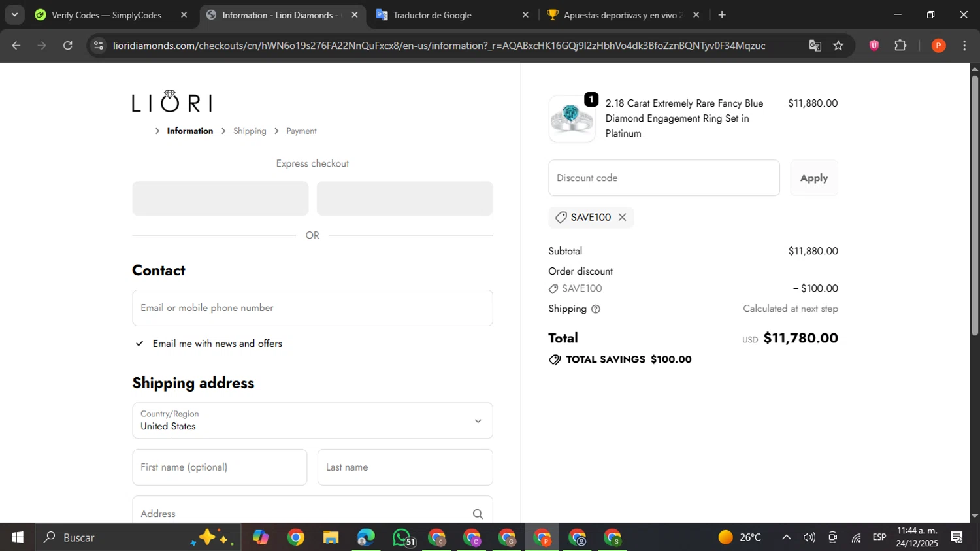Close the Traductor de Google tab
This screenshot has width=980, height=551.
coord(525,15)
